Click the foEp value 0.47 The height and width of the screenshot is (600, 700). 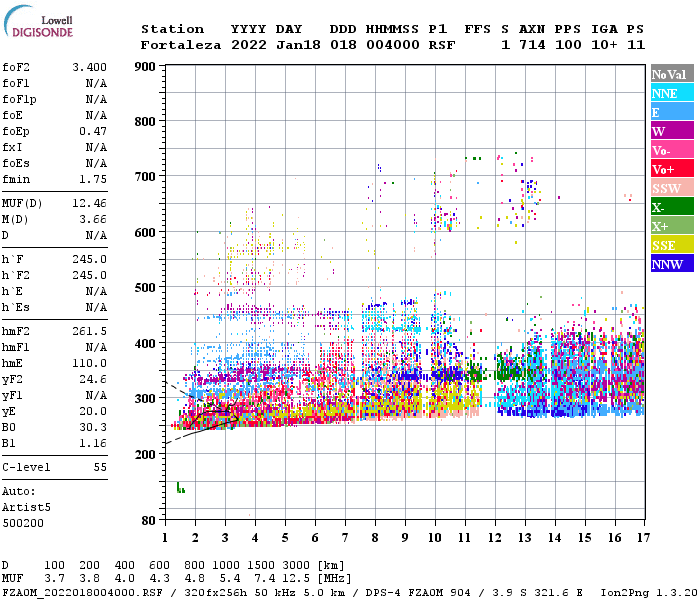(x=93, y=131)
